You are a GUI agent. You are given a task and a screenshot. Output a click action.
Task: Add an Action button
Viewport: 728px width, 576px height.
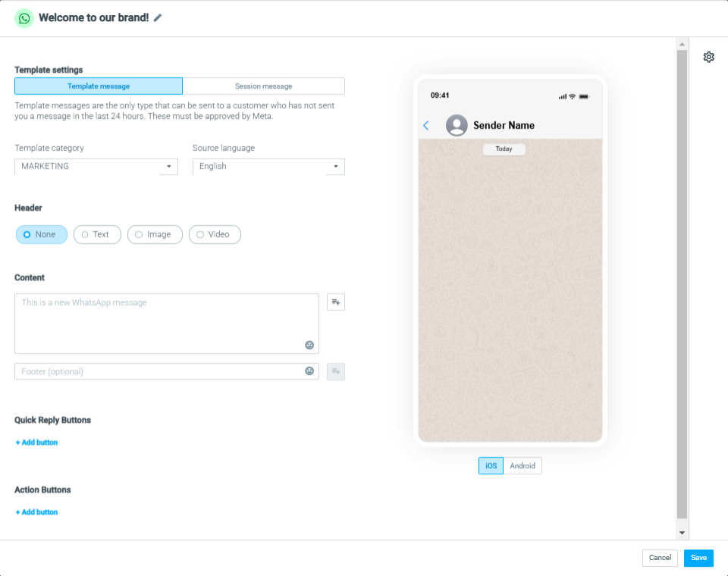pyautogui.click(x=36, y=512)
